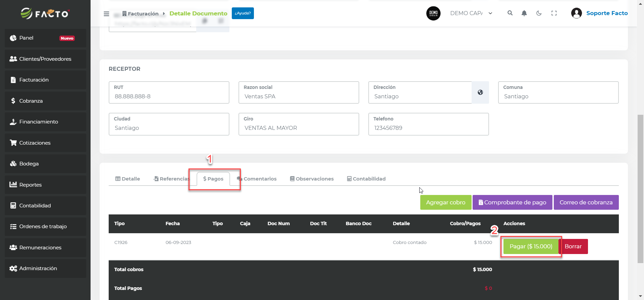Viewport: 644px width, 300px height.
Task: Click the FACTO logo in sidebar
Action: (45, 13)
